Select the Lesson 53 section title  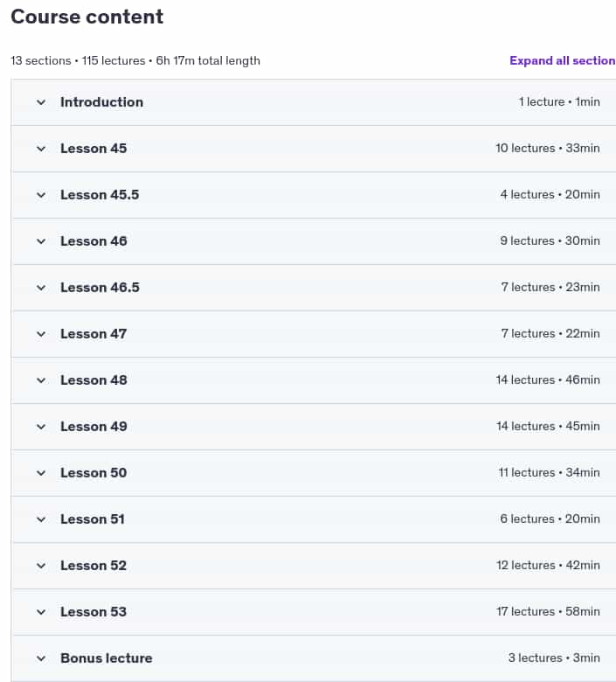point(93,611)
